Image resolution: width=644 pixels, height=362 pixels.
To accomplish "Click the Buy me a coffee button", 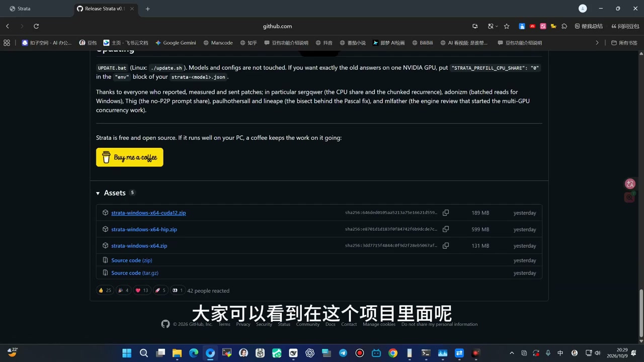I will click(x=130, y=157).
